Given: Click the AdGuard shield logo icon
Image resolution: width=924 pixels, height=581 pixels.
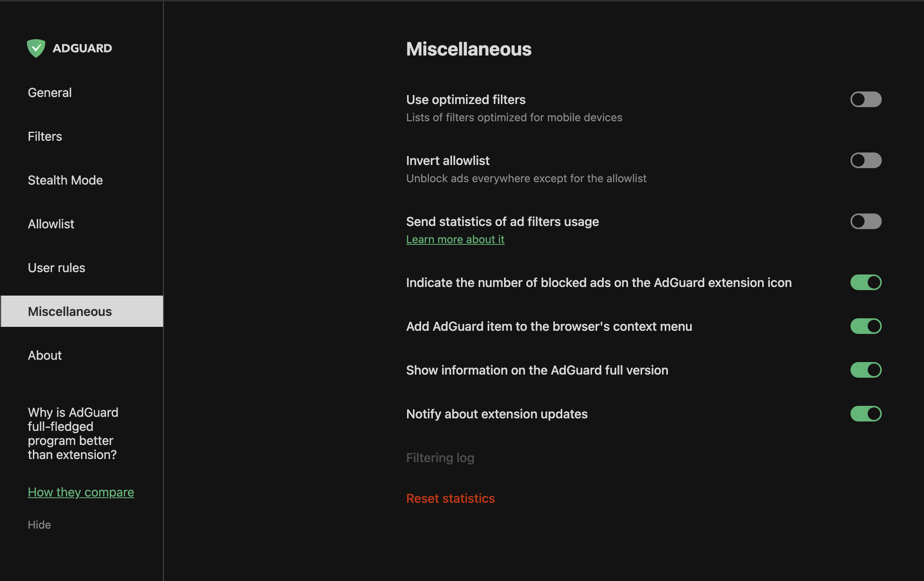Looking at the screenshot, I should pyautogui.click(x=36, y=47).
